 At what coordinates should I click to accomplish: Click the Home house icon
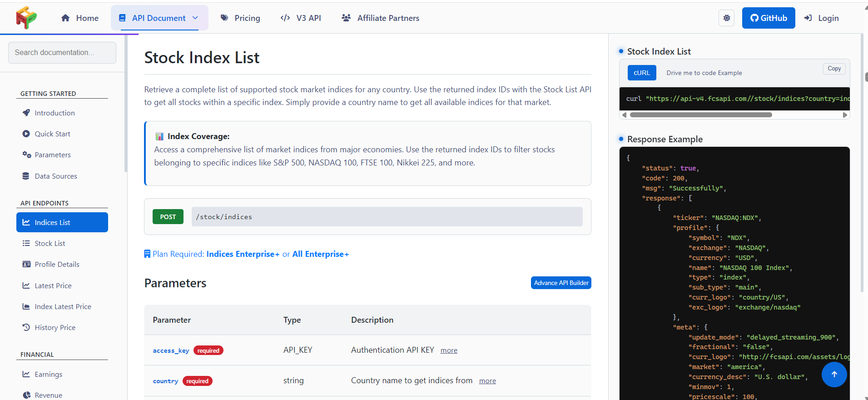(65, 18)
